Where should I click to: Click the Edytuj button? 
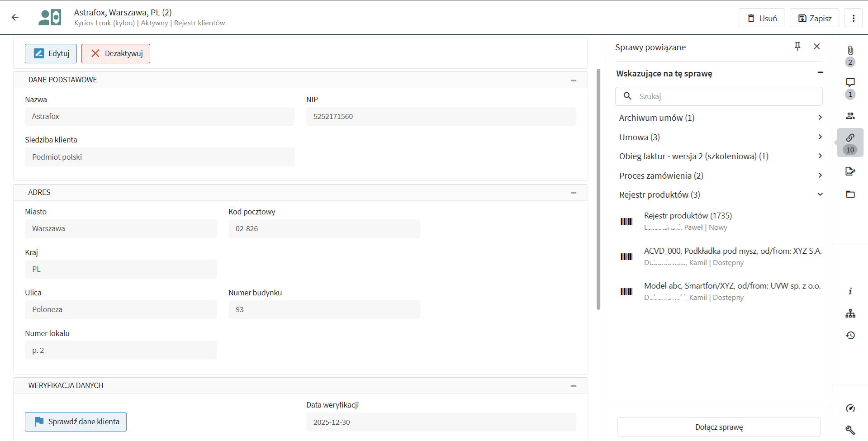pyautogui.click(x=51, y=53)
